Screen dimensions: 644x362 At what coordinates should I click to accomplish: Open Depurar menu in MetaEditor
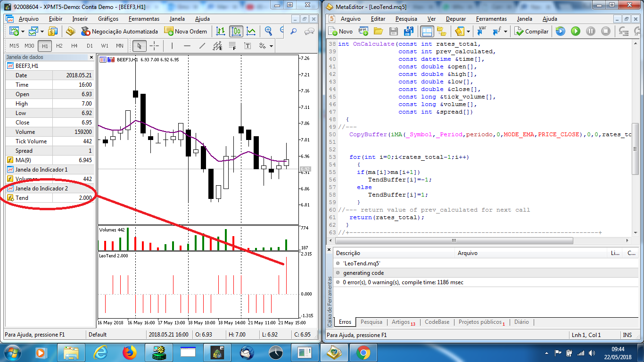[455, 19]
